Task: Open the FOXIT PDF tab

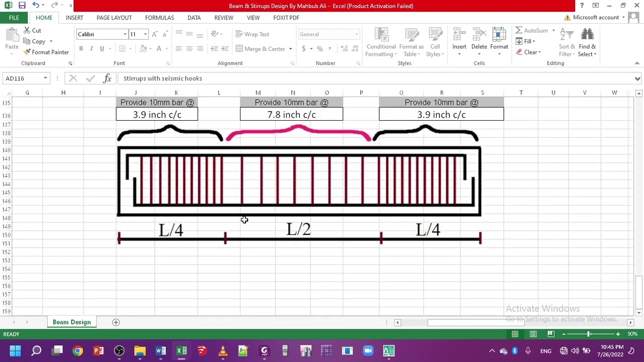Action: tap(286, 18)
